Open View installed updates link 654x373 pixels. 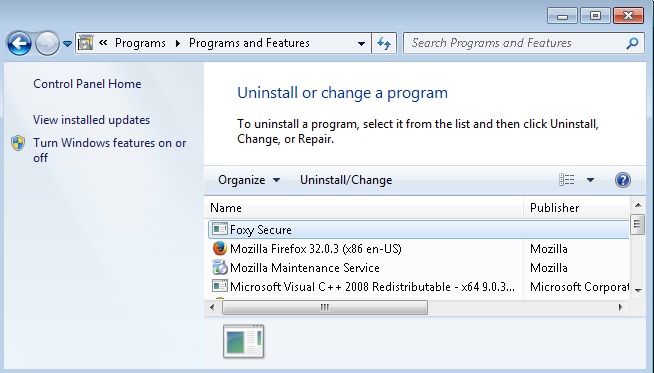91,120
